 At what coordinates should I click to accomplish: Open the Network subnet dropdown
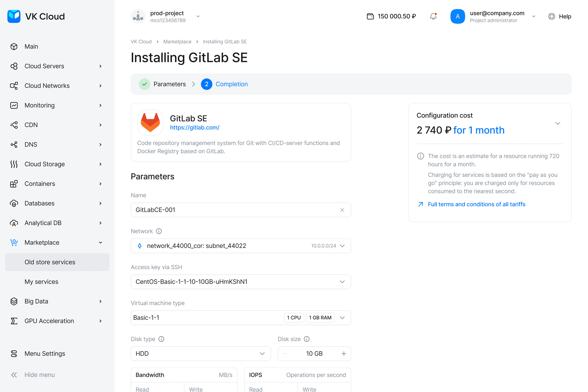tap(342, 246)
